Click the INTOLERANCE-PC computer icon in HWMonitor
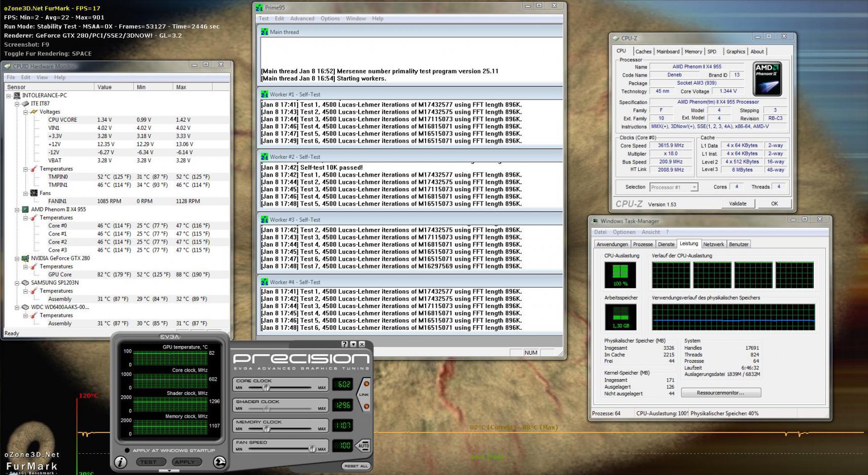Viewport: 868px width, 475px height. click(x=17, y=95)
